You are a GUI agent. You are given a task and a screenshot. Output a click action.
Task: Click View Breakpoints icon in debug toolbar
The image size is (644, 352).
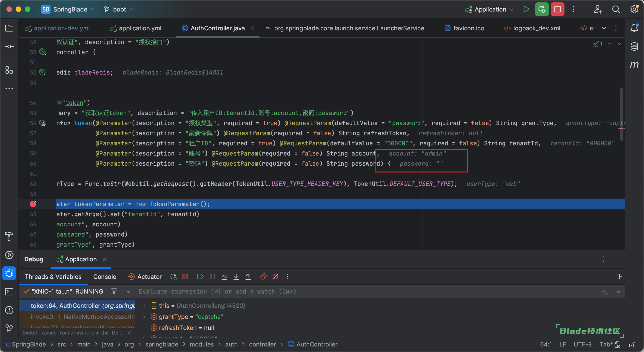tap(263, 277)
